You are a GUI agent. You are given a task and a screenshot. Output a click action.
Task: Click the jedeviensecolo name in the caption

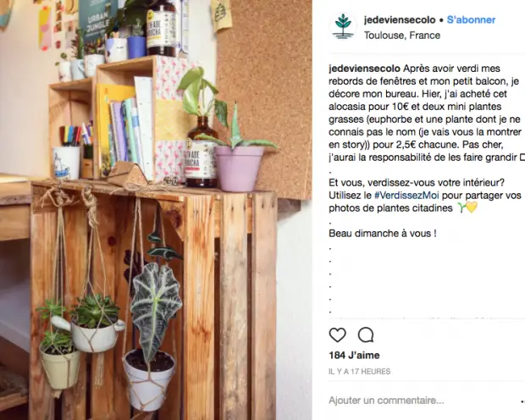364,69
